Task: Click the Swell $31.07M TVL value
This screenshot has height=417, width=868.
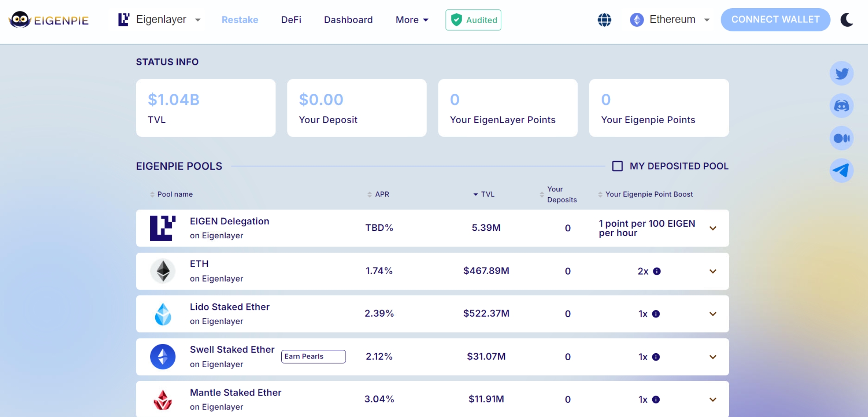Action: point(486,356)
